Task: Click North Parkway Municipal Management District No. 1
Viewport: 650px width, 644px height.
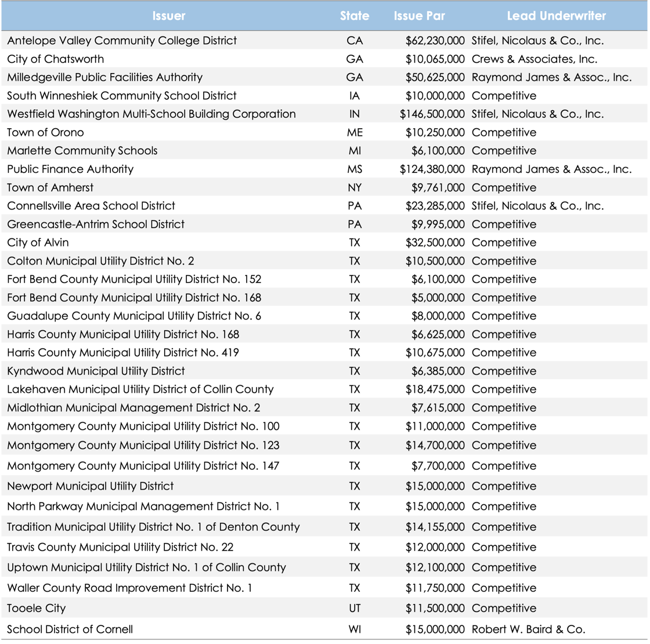Action: click(x=143, y=506)
